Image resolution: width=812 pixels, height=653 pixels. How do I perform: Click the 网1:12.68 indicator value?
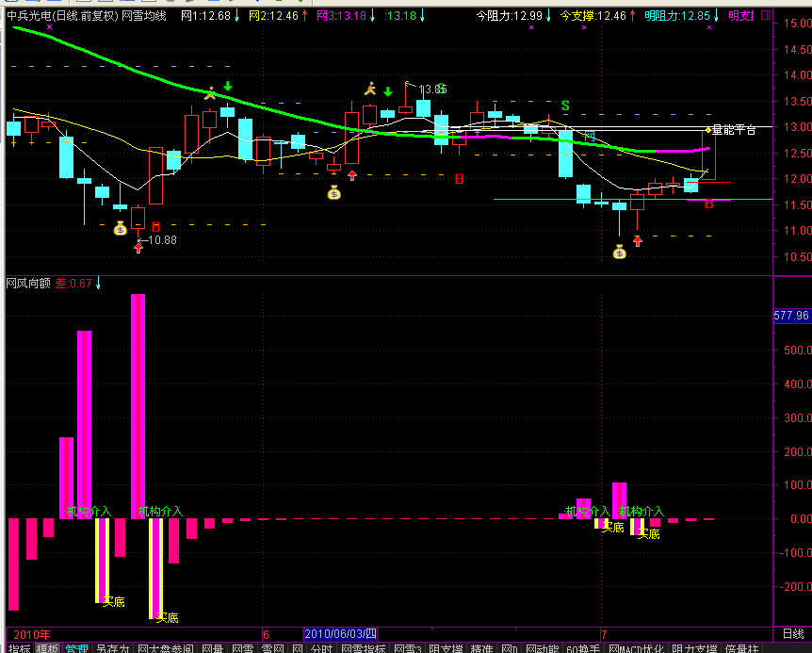tap(205, 15)
